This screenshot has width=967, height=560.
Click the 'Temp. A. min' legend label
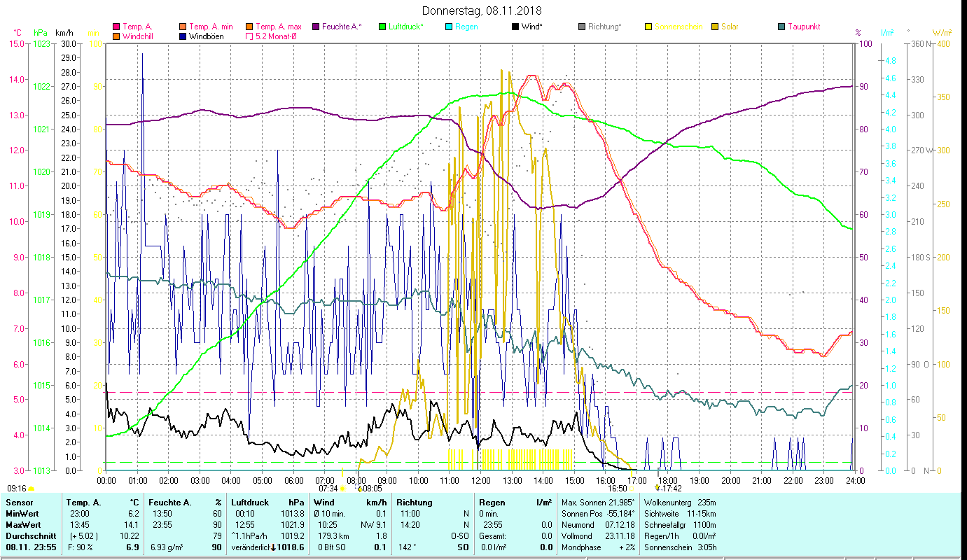click(x=213, y=27)
